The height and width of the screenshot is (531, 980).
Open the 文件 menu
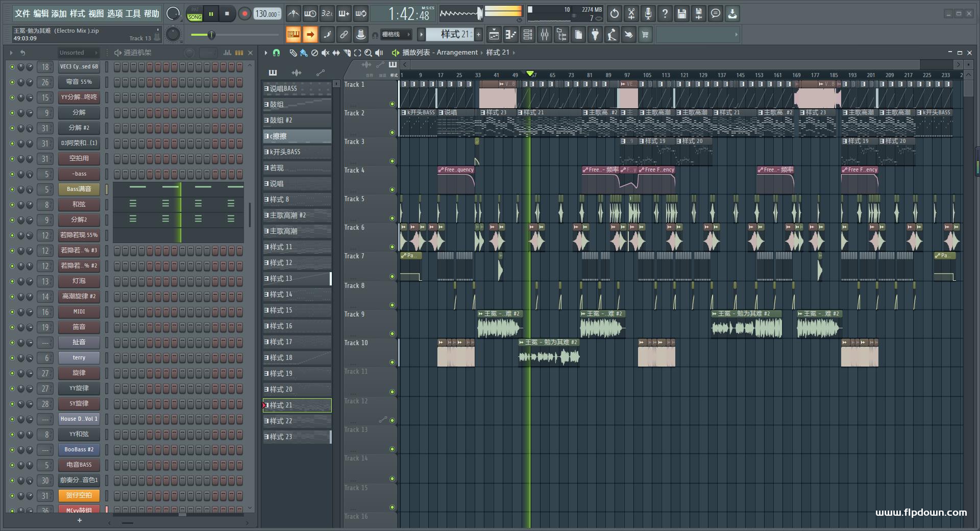(22, 14)
